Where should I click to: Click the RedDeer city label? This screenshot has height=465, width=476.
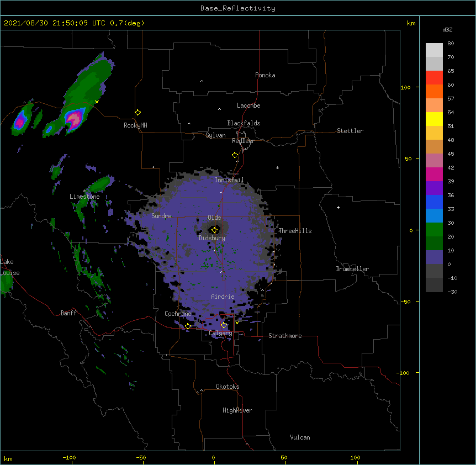pyautogui.click(x=243, y=141)
